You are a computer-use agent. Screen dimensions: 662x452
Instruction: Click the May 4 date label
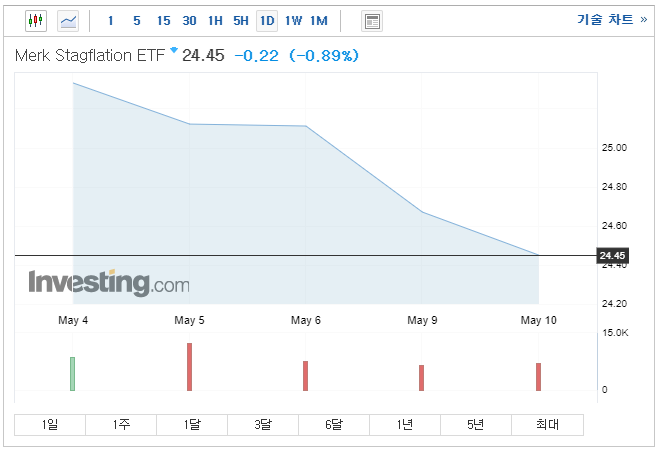pos(73,320)
